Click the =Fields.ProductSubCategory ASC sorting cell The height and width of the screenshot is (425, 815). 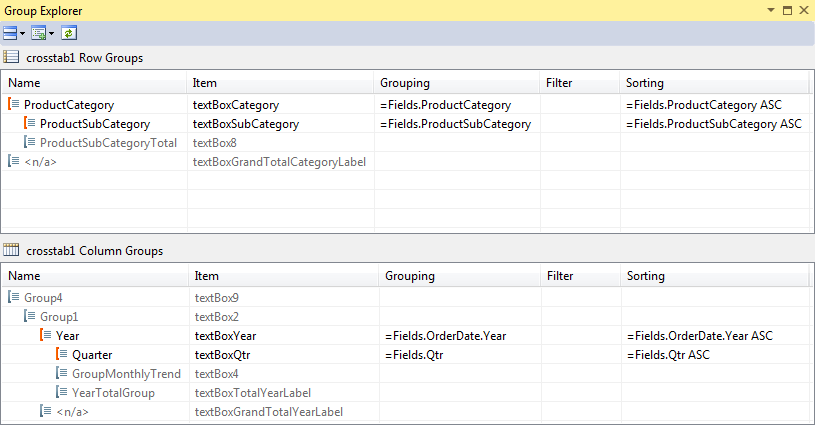716,124
